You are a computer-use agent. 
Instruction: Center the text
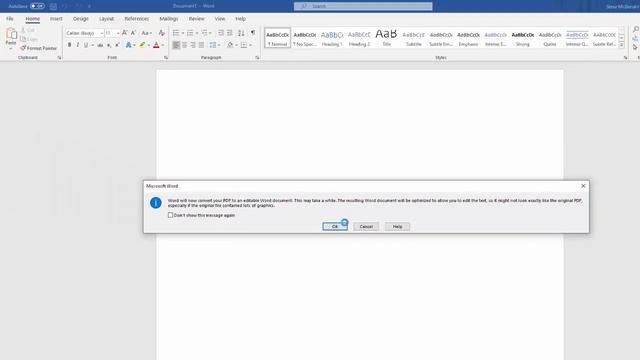(184, 45)
